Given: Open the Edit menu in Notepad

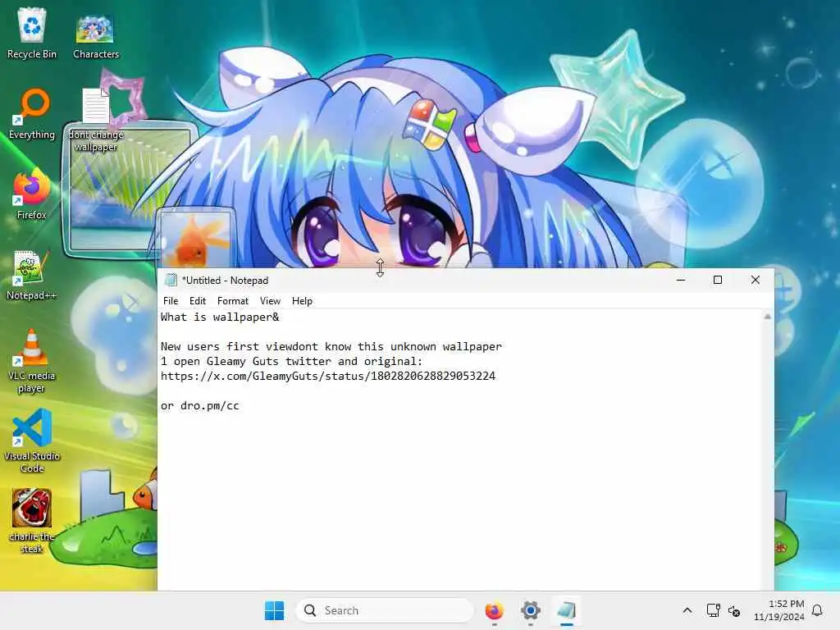Looking at the screenshot, I should 198,301.
